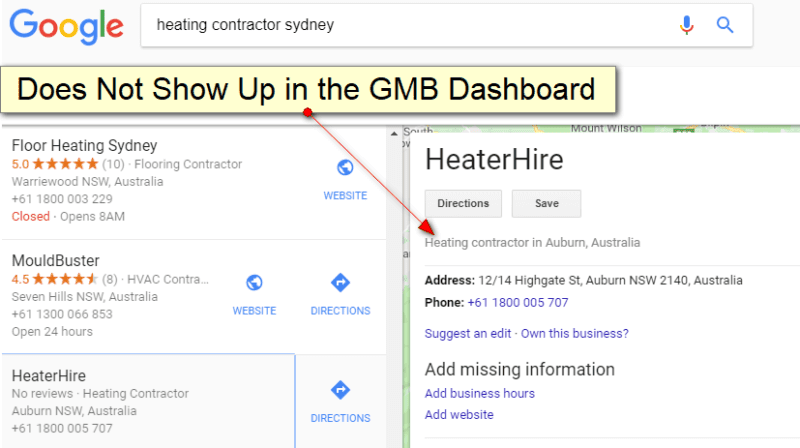
Task: Click in the search box text field
Action: coord(400,25)
